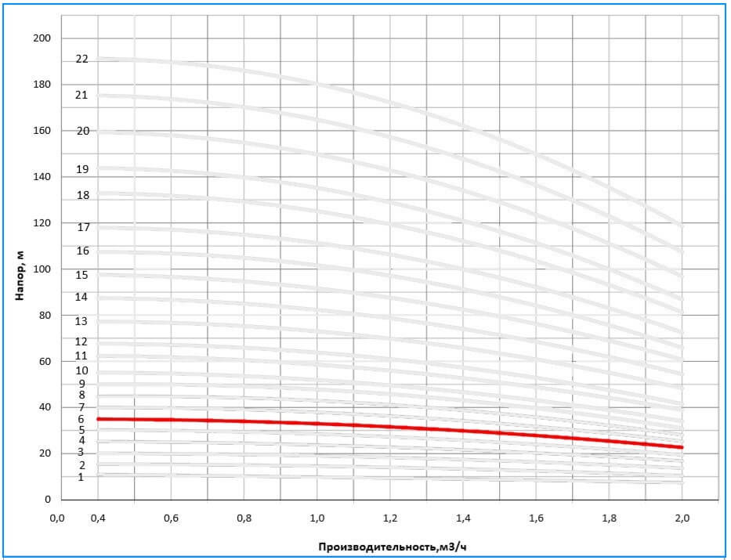731x560 pixels.
Task: Select the 1,2 horizontal axis value
Action: [x=390, y=518]
